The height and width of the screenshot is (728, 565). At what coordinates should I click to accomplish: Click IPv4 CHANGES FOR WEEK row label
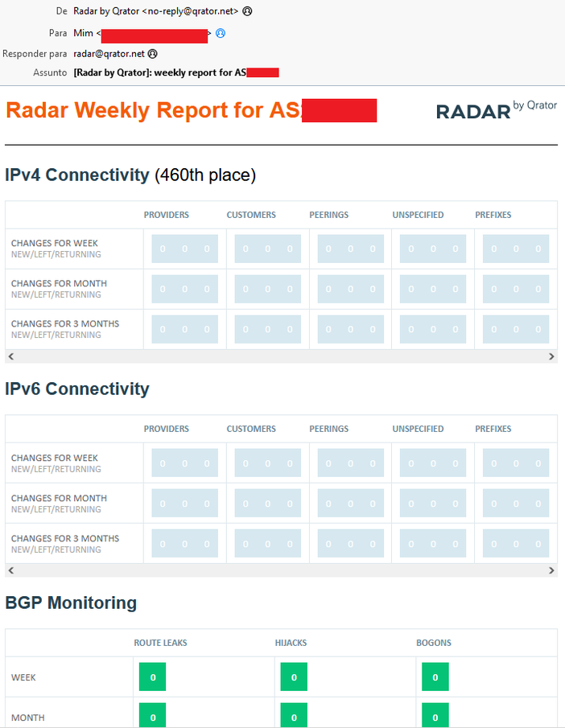coord(55,243)
